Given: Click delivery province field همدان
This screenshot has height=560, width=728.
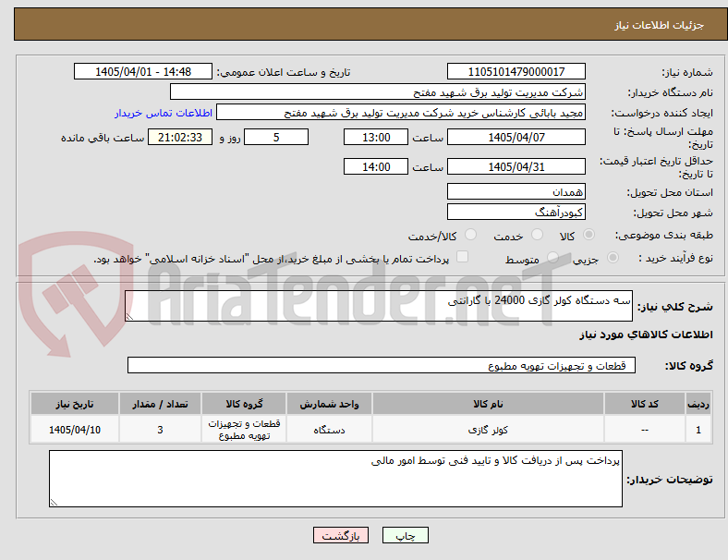Looking at the screenshot, I should (x=516, y=192).
